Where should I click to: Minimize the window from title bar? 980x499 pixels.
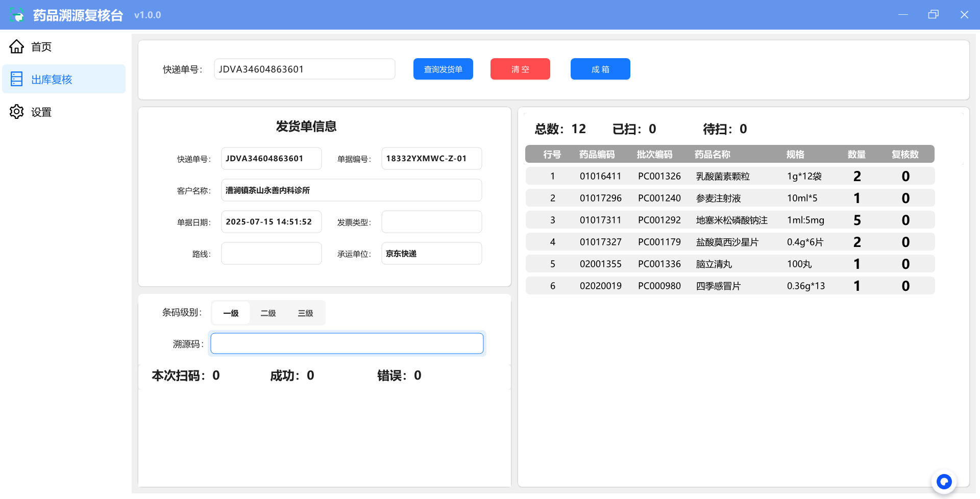[x=903, y=15]
